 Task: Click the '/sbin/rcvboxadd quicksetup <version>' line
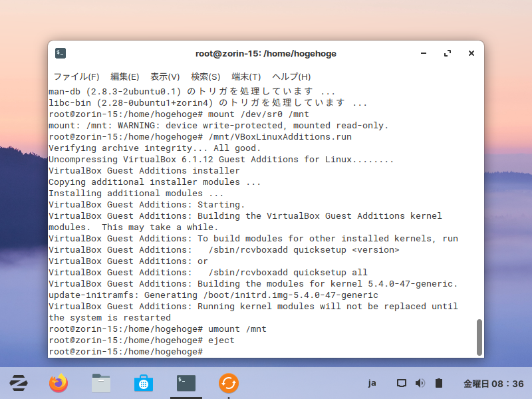coord(224,250)
